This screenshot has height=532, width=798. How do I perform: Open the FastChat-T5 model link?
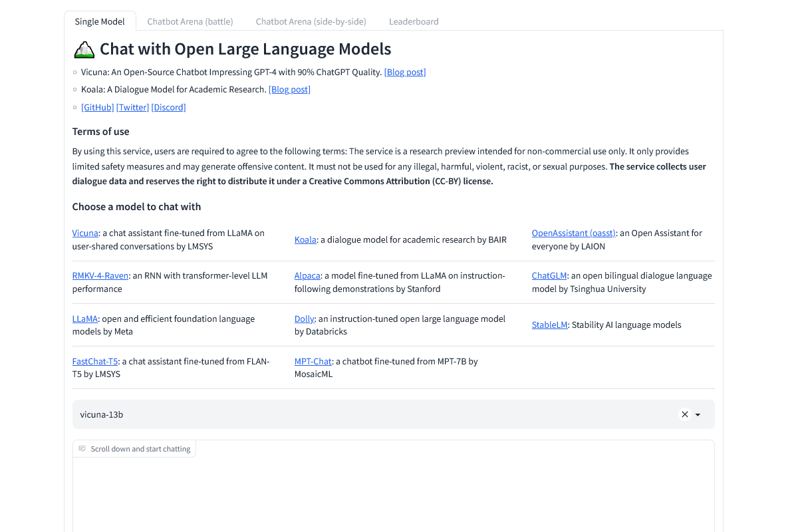click(x=95, y=361)
